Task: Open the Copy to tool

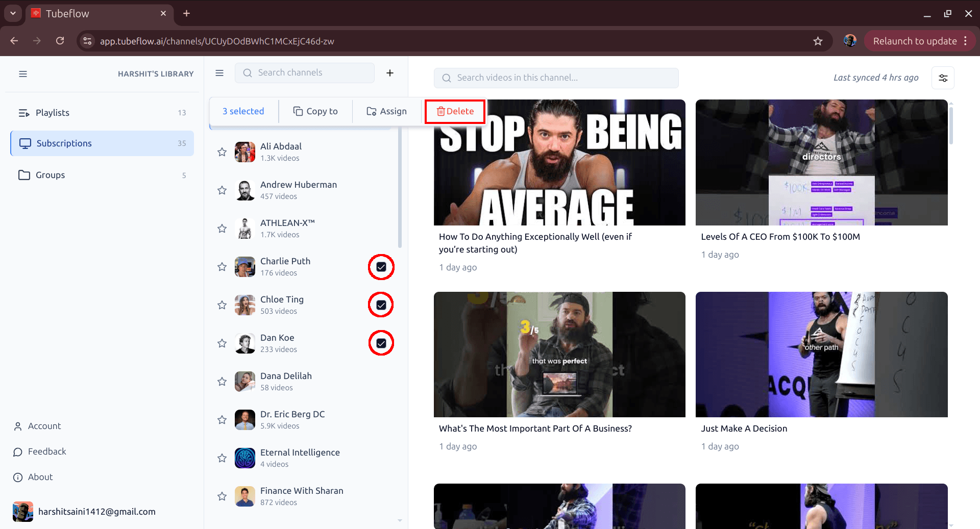Action: tap(315, 111)
